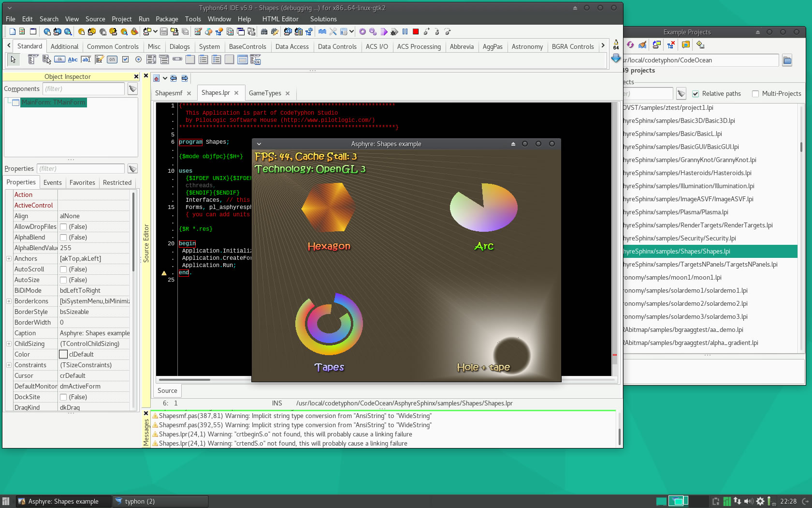This screenshot has width=812, height=508.
Task: Switch to 'typhon (2)' taskbar button
Action: [161, 501]
